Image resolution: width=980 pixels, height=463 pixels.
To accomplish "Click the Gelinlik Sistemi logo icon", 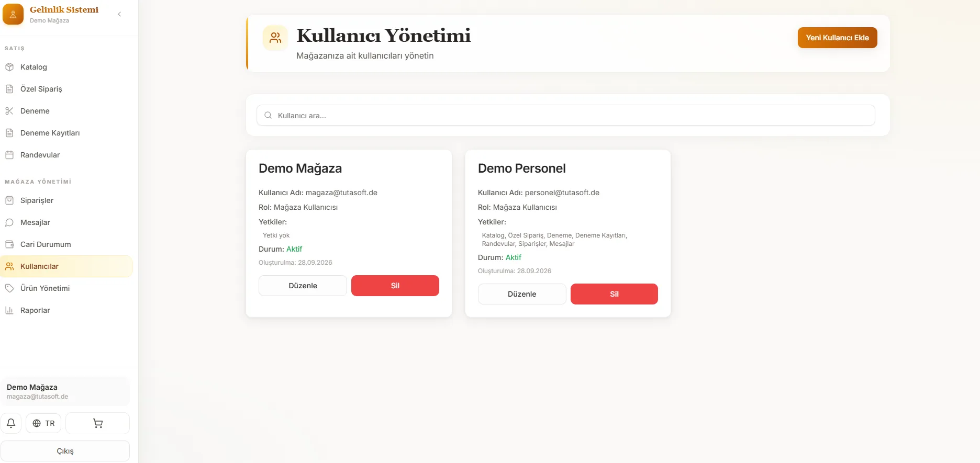I will pos(13,14).
